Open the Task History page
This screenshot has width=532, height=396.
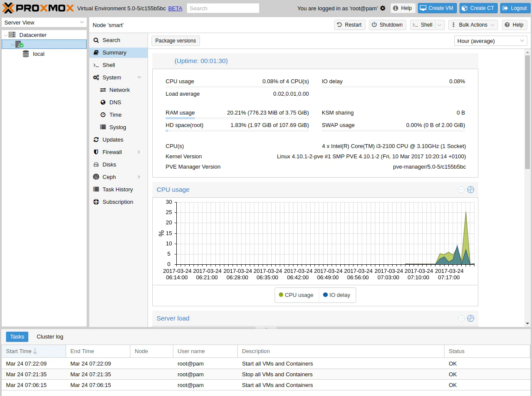(x=118, y=190)
